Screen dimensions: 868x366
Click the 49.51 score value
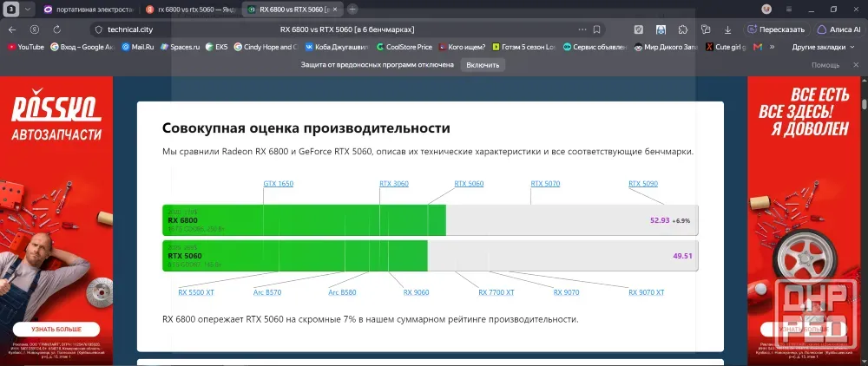pyautogui.click(x=682, y=256)
